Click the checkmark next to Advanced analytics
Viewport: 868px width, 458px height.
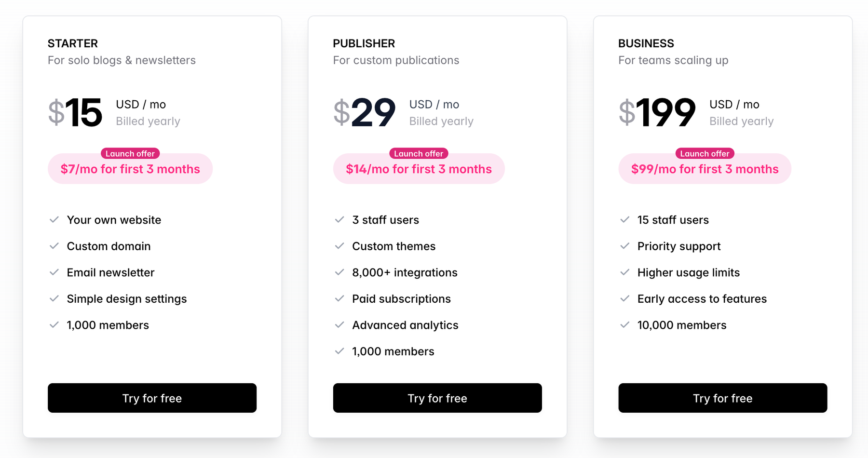coord(339,325)
